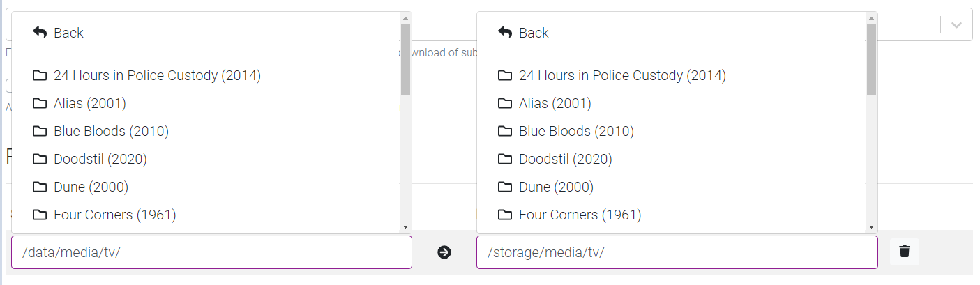Image resolution: width=980 pixels, height=285 pixels.
Task: Click Alias (2001) folder icon in /data browser
Action: click(40, 103)
